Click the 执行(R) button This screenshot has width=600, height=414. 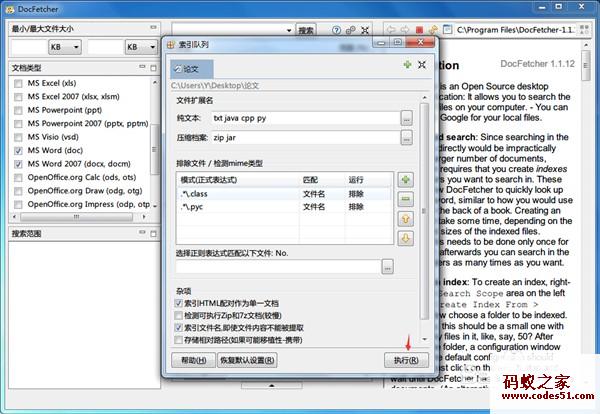[406, 360]
